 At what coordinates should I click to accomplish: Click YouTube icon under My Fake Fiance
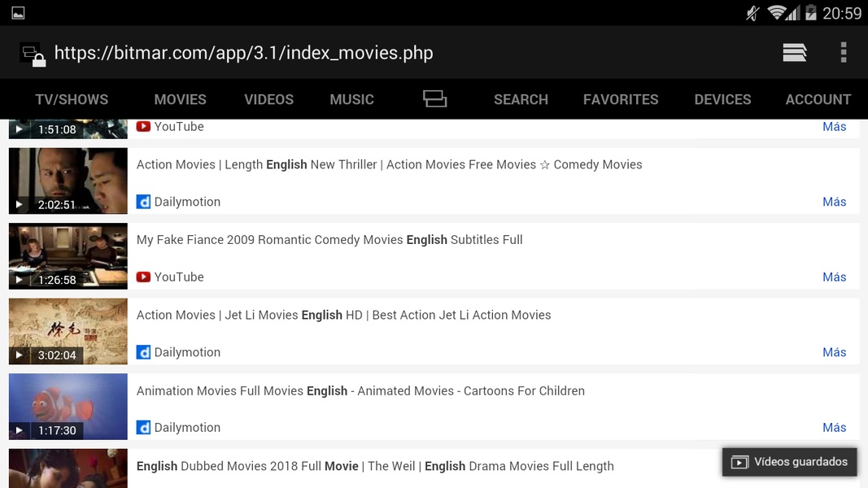pyautogui.click(x=143, y=277)
